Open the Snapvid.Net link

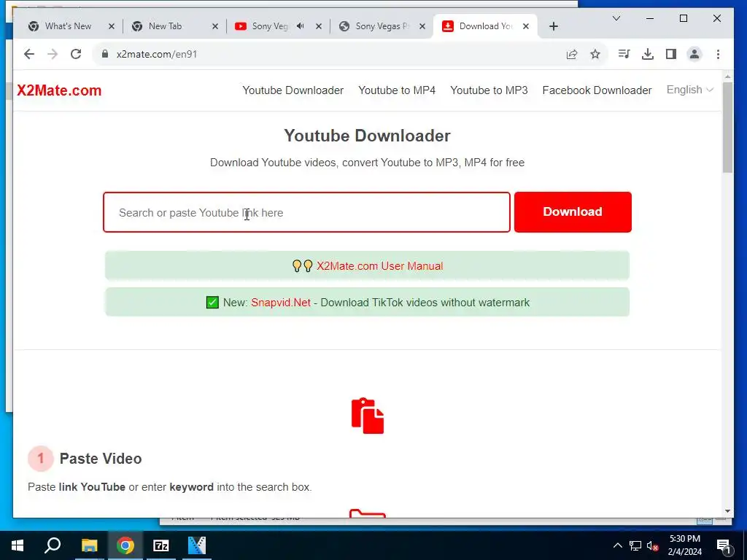281,303
